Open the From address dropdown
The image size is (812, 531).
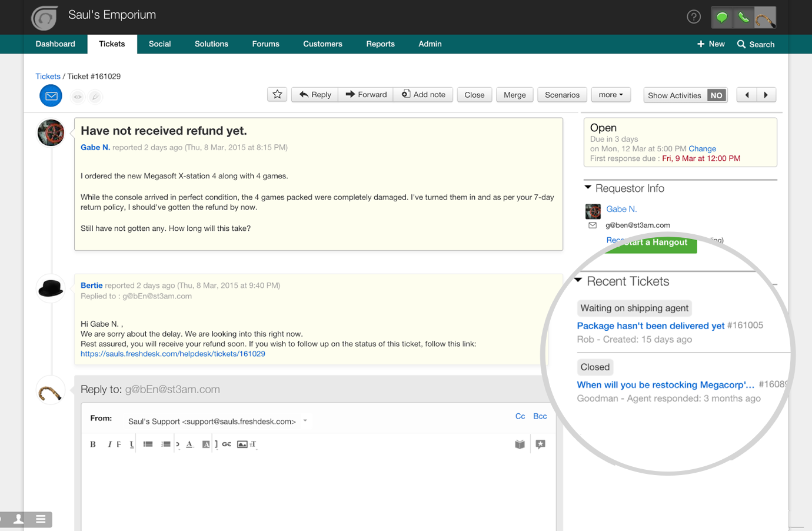tap(305, 421)
